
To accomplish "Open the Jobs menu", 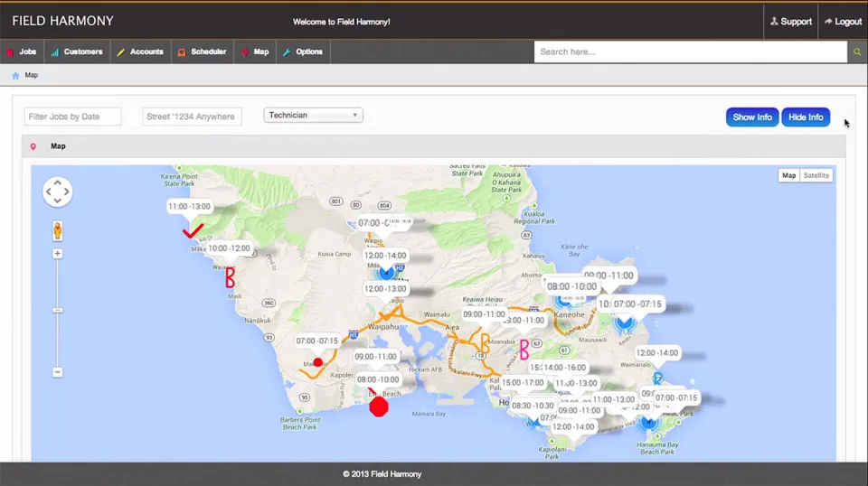I will (22, 52).
